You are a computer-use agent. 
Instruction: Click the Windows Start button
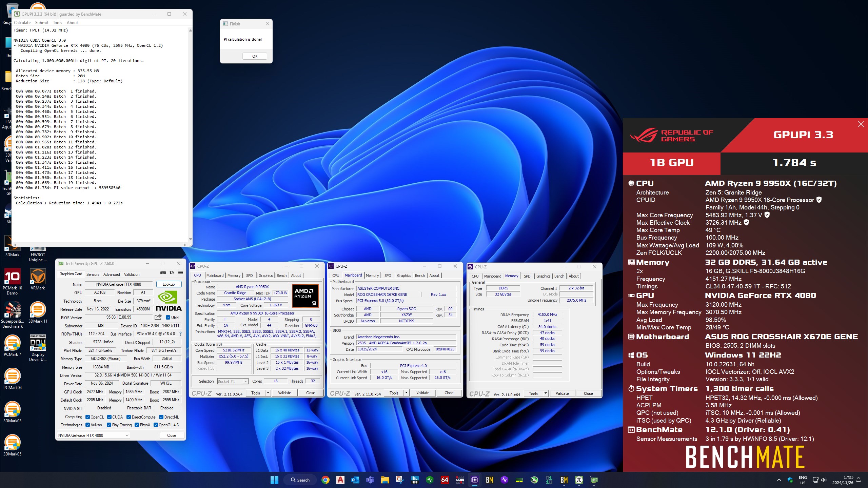click(x=274, y=480)
